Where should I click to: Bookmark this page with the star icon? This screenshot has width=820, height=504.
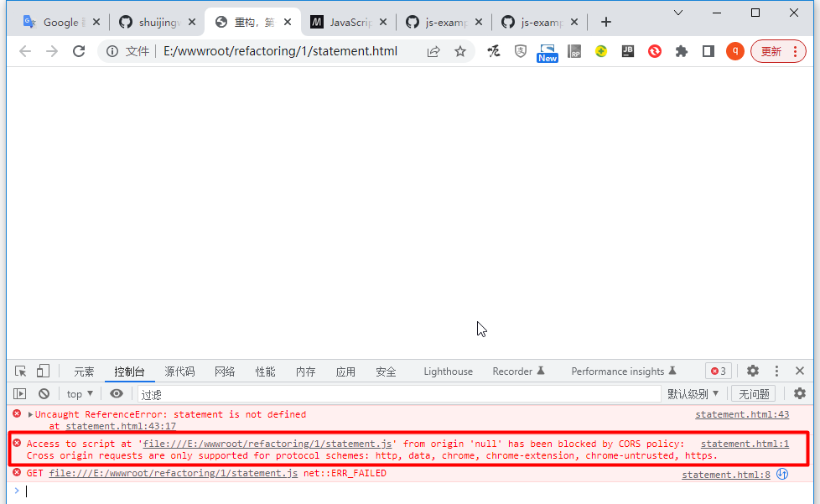pos(460,51)
